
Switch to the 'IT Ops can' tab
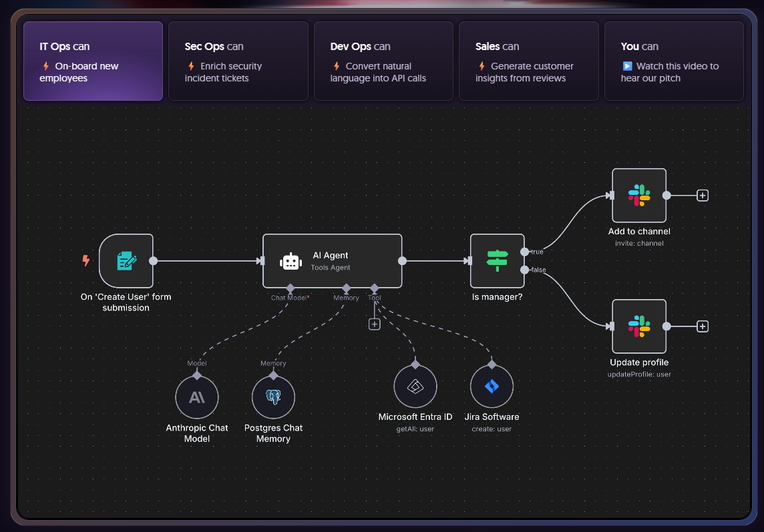[x=93, y=61]
